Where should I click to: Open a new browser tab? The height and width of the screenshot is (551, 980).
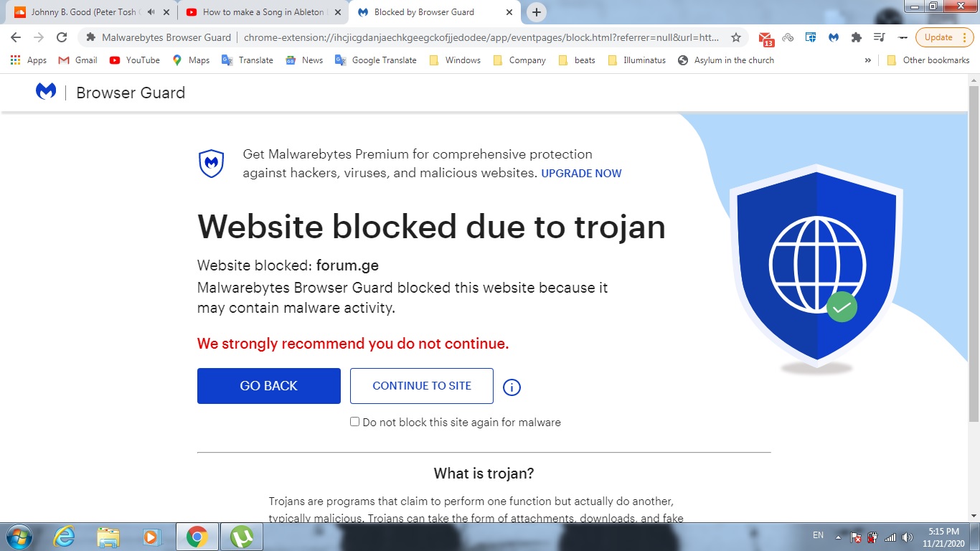click(536, 12)
